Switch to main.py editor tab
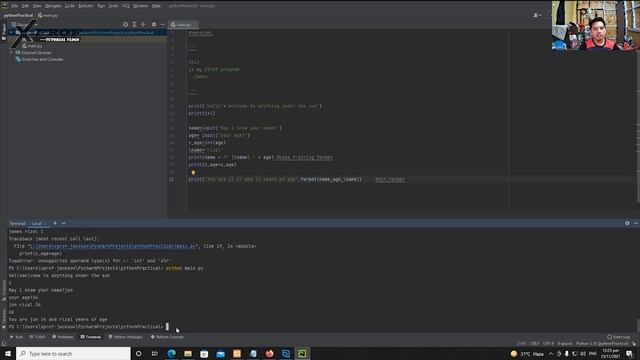Viewport: 640px width, 360px height. pos(182,25)
